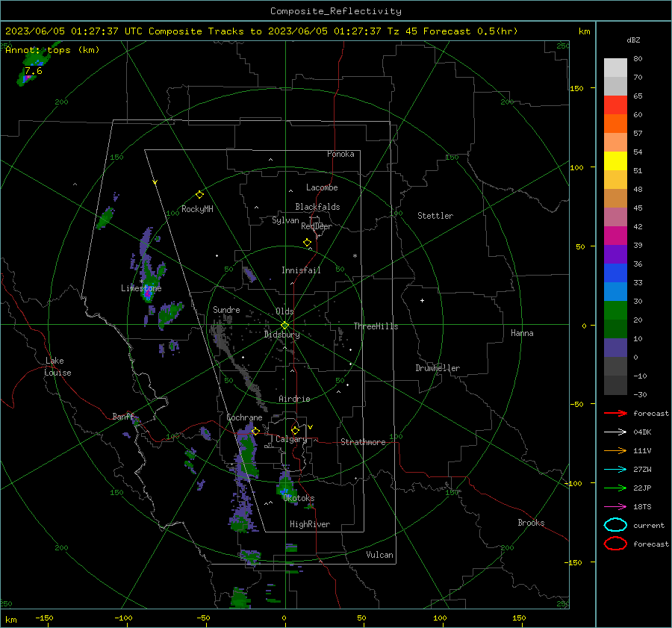Select the bright green swatch above 20 dBZ
This screenshot has width=672, height=628.
(615, 311)
